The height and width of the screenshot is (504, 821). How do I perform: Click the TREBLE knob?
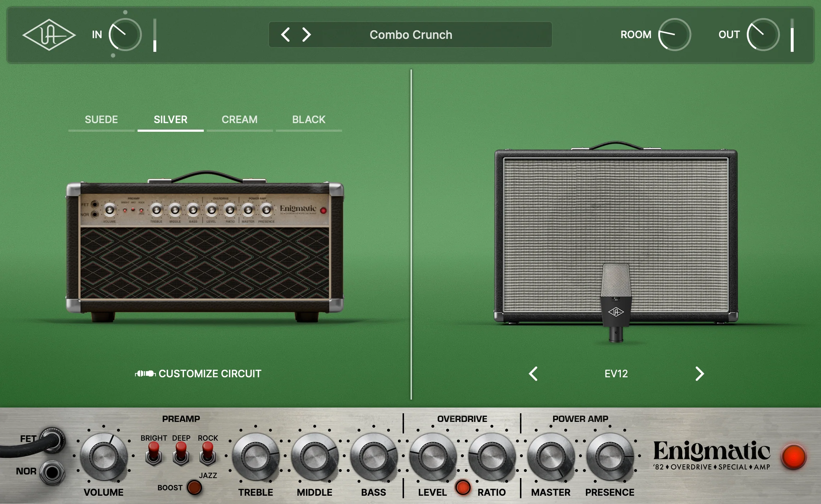[x=256, y=457]
